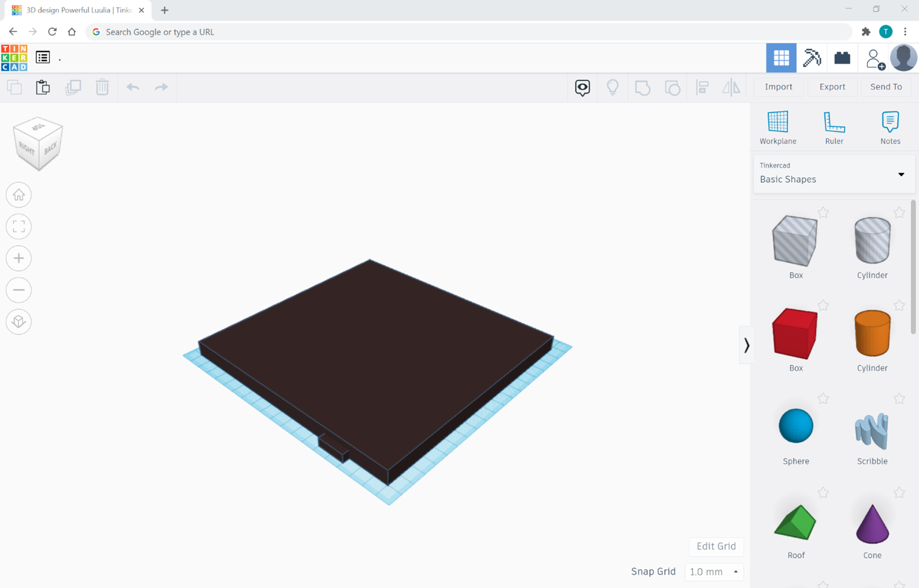
Task: Open a new browser tab
Action: click(165, 10)
